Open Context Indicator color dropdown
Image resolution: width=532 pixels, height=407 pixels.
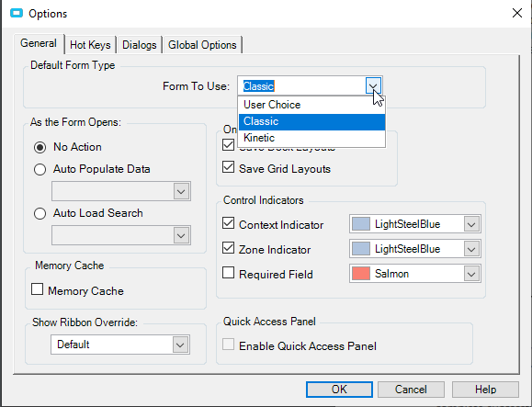point(471,224)
